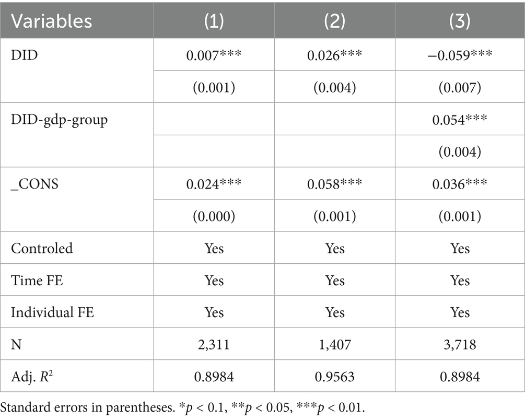Click the DID row label

tap(24, 55)
